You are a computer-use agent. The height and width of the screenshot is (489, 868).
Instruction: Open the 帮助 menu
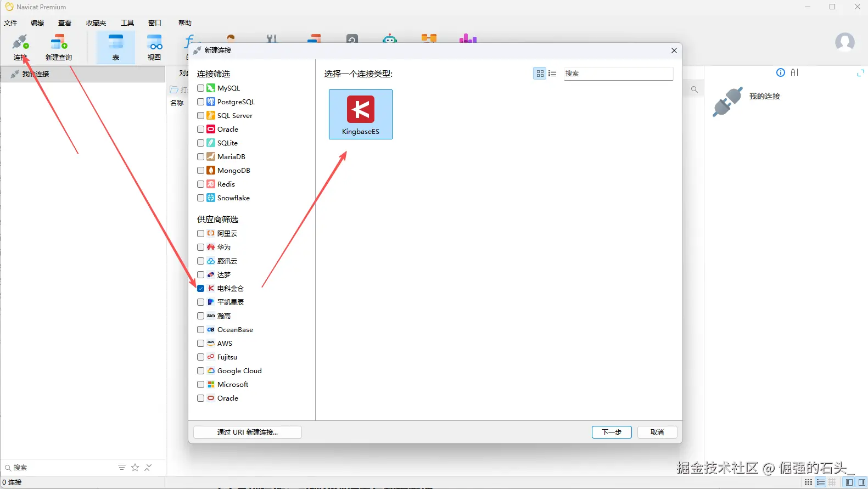pyautogui.click(x=185, y=23)
